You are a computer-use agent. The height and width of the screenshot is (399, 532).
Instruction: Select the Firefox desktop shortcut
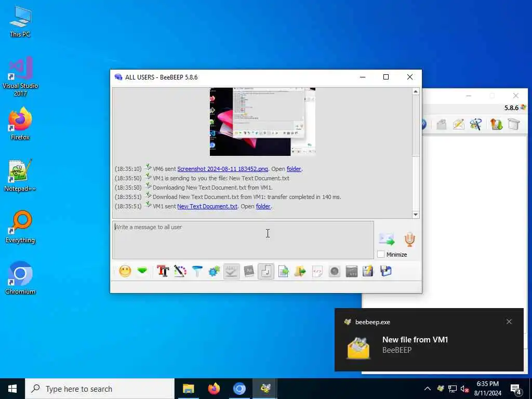20,124
